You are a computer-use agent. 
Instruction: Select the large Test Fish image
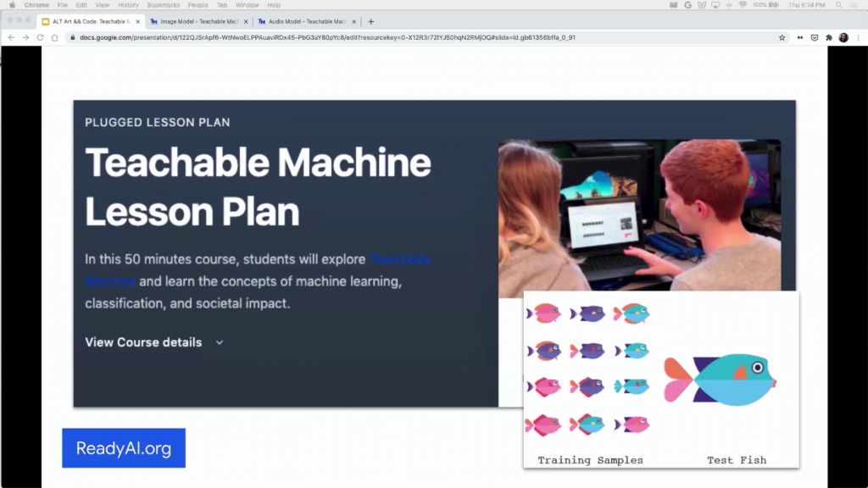coord(720,379)
